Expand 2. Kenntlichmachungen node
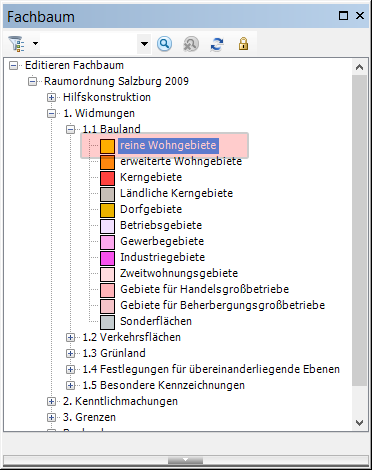372x470 pixels. 51,401
